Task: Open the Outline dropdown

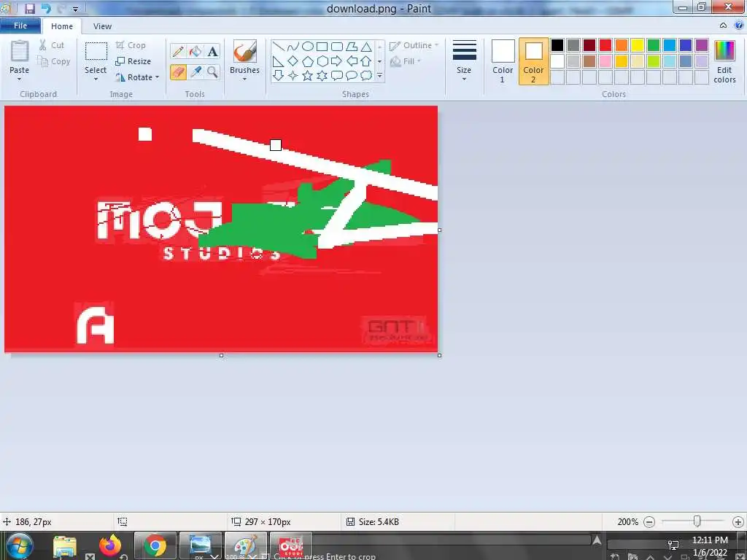Action: coord(414,46)
